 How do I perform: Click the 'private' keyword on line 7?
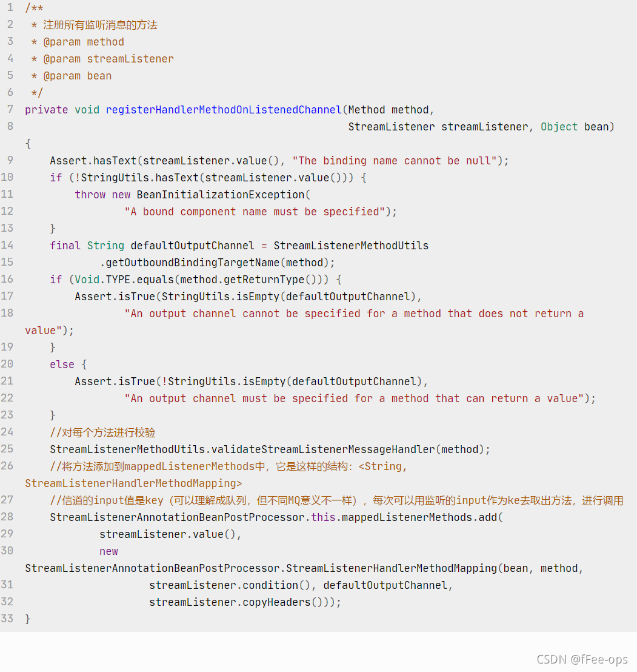46,110
